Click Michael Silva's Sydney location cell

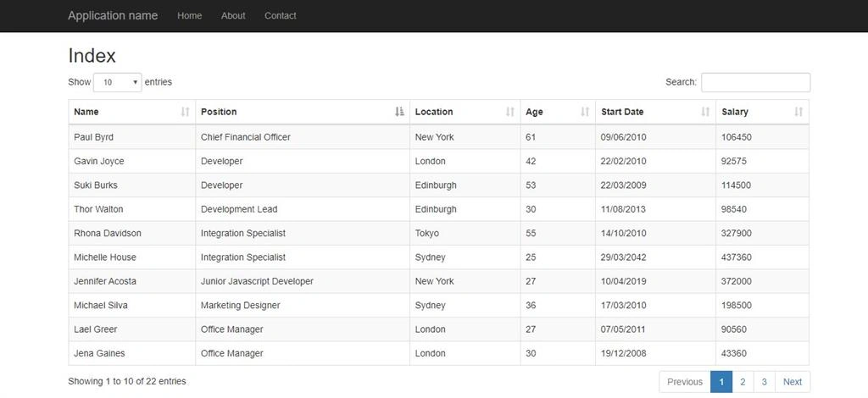(465, 305)
